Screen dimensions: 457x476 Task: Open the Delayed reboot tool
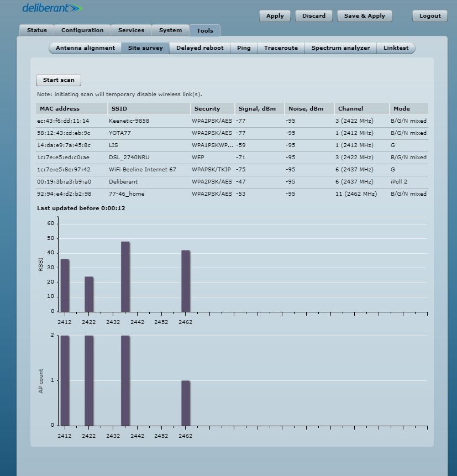pyautogui.click(x=199, y=48)
